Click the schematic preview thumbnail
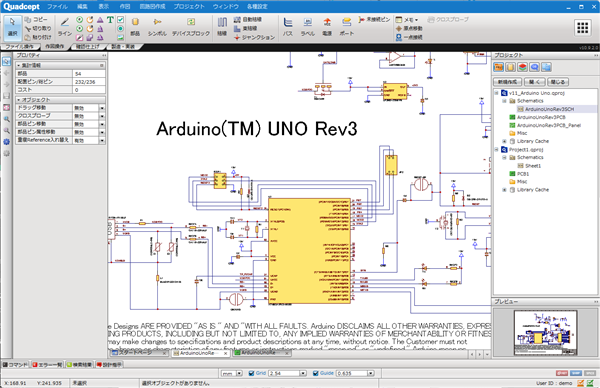 tap(545, 332)
